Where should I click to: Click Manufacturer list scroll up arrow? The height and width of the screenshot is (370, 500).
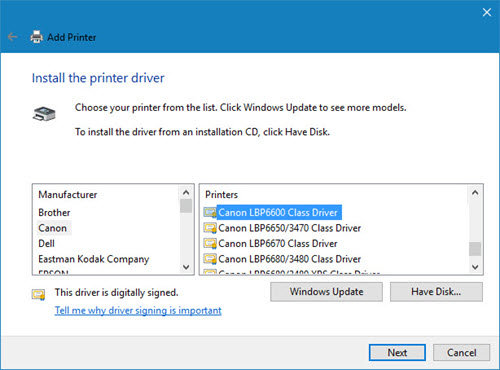point(186,193)
